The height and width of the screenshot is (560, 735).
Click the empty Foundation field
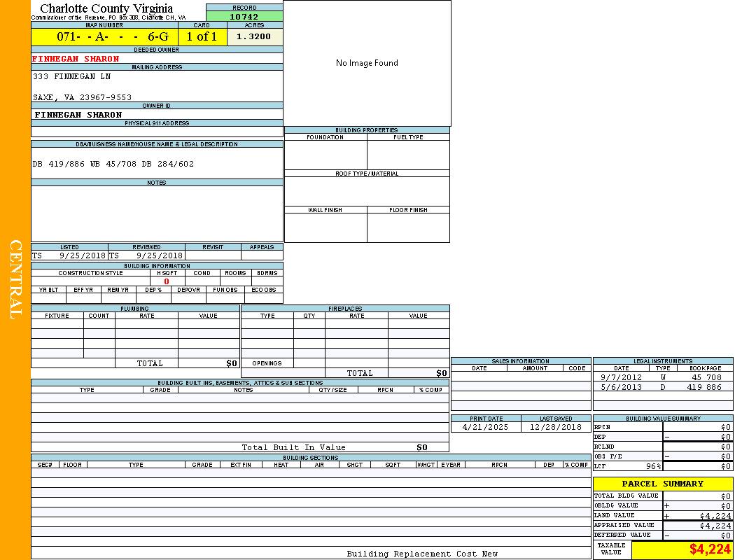tap(325, 155)
